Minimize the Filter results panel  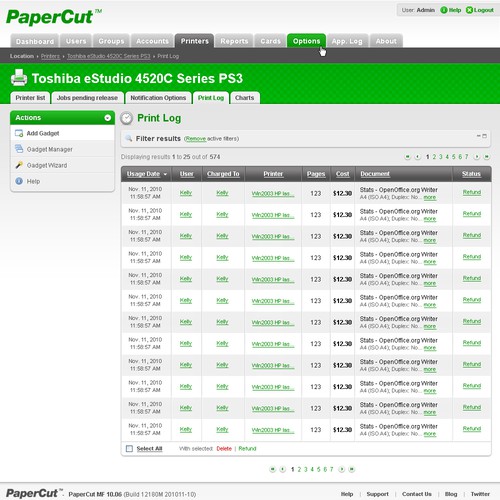(479, 136)
